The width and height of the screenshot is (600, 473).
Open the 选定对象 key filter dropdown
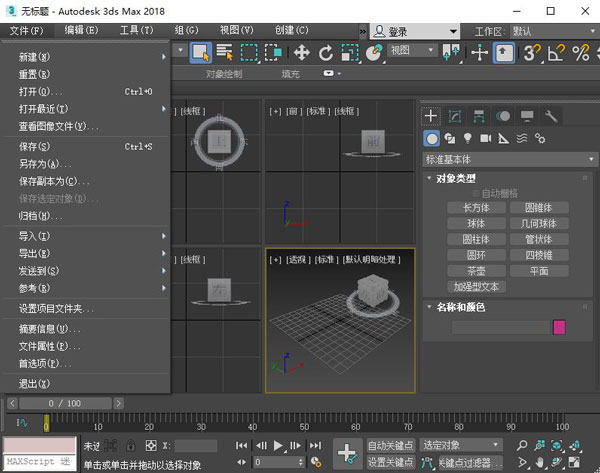(x=461, y=445)
